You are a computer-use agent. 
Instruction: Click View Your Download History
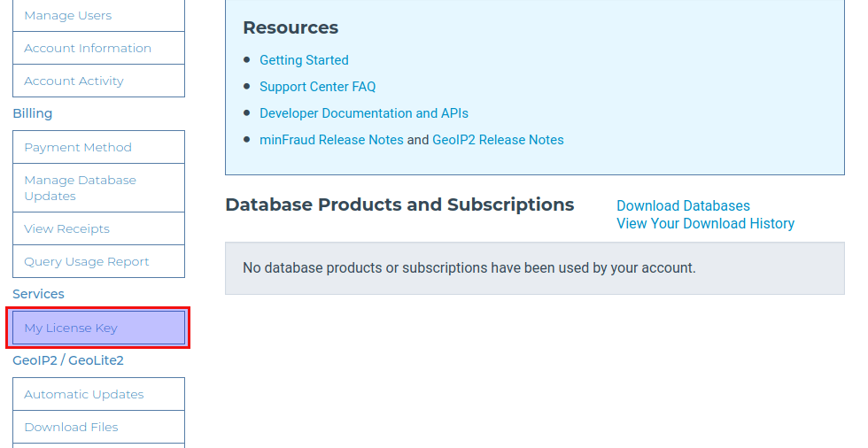[x=705, y=224]
